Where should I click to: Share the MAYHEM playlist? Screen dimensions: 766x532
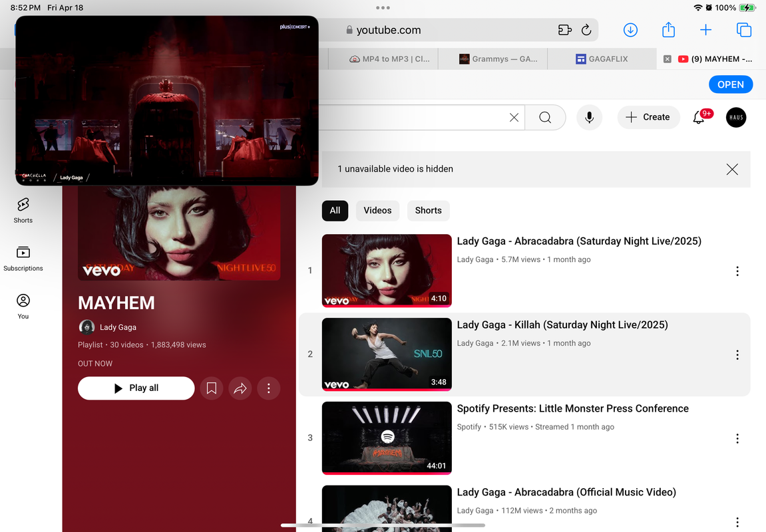click(240, 388)
